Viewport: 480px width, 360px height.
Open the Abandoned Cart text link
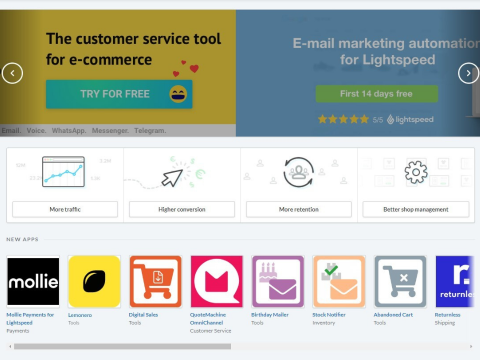point(393,315)
